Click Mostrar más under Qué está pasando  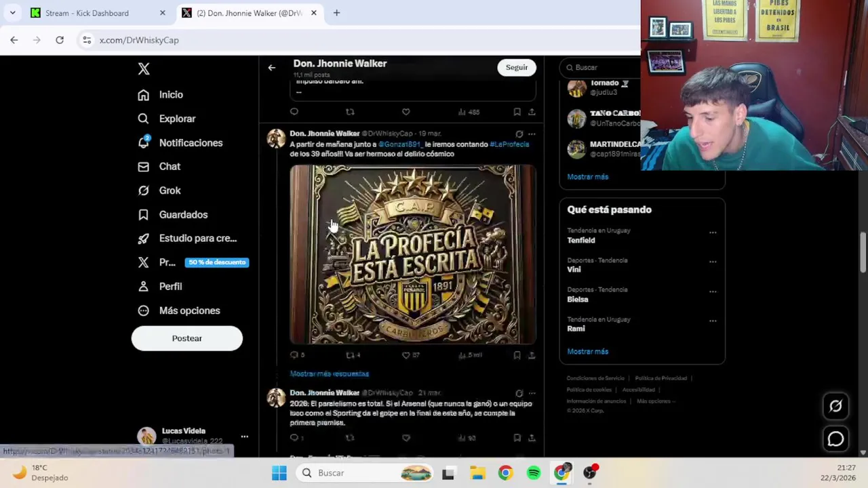tap(588, 352)
